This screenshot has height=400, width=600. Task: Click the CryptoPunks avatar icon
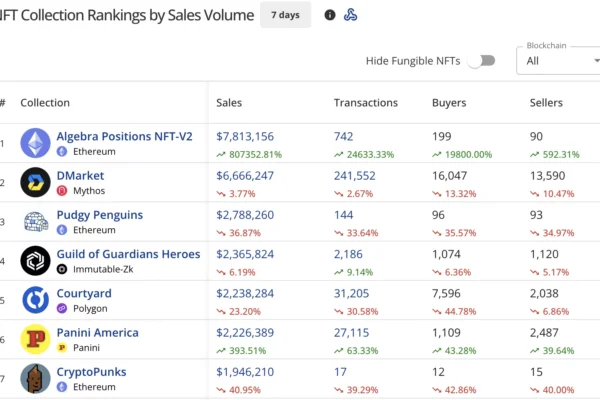pyautogui.click(x=36, y=378)
